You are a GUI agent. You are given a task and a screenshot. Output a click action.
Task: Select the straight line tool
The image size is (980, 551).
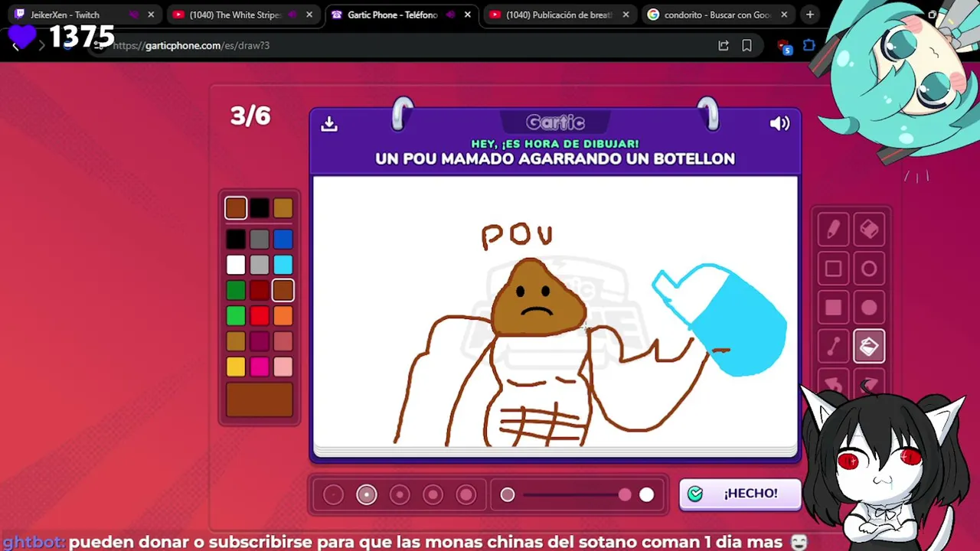[833, 347]
